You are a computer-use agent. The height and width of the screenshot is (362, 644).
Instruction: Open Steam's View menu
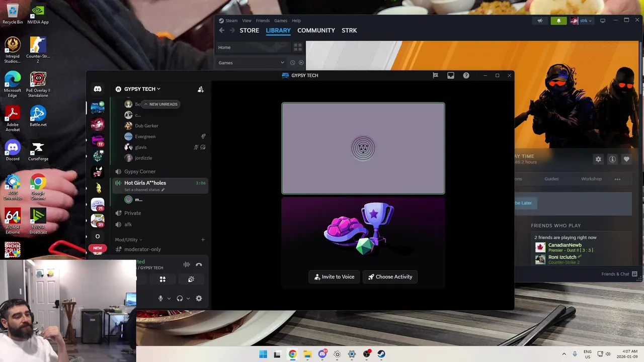pyautogui.click(x=247, y=21)
